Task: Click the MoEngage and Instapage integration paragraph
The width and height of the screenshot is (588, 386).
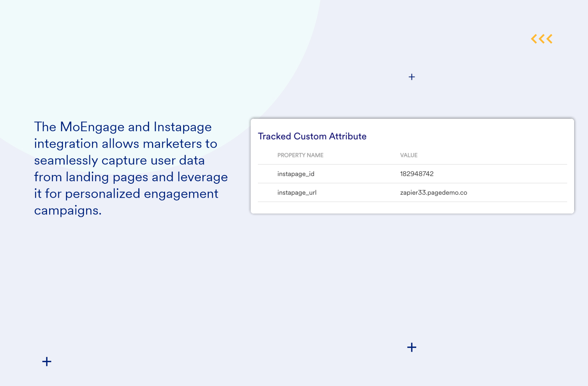Action: click(131, 168)
